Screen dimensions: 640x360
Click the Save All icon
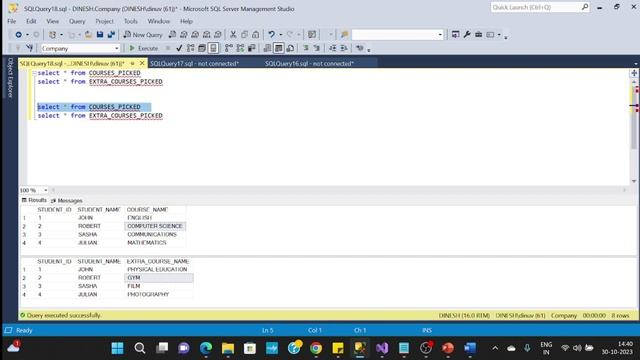tap(111, 35)
